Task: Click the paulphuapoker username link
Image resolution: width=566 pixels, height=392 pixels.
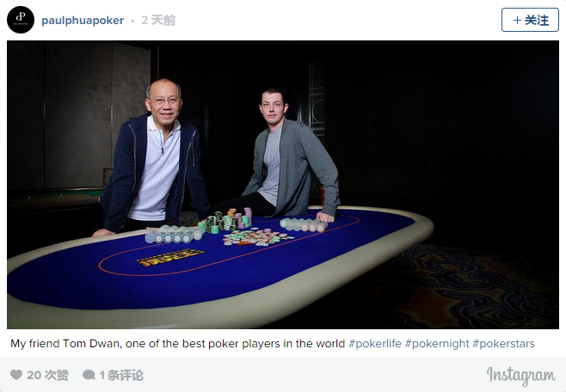Action: 83,20
